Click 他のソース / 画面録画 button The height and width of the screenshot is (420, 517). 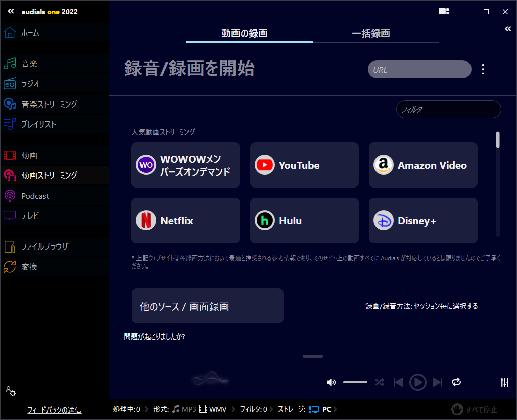[208, 306]
